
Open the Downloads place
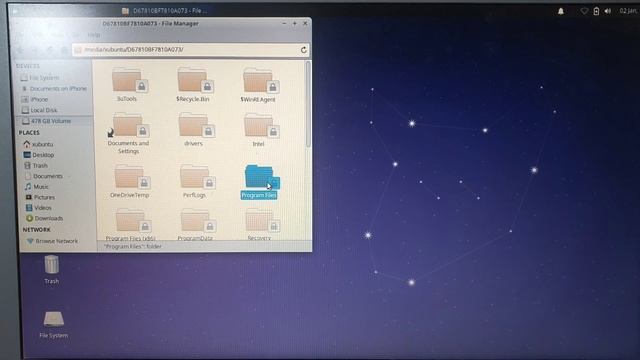tap(44, 218)
